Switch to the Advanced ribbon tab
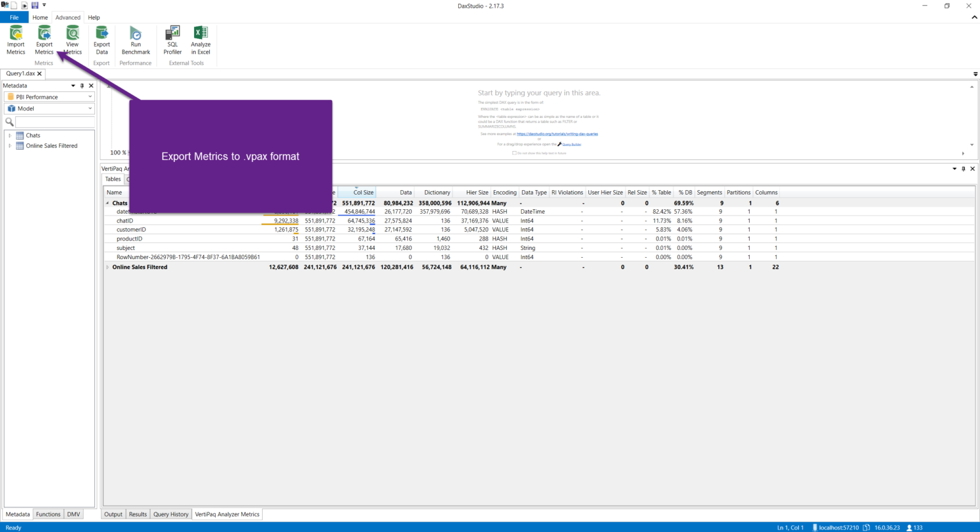 68,17
